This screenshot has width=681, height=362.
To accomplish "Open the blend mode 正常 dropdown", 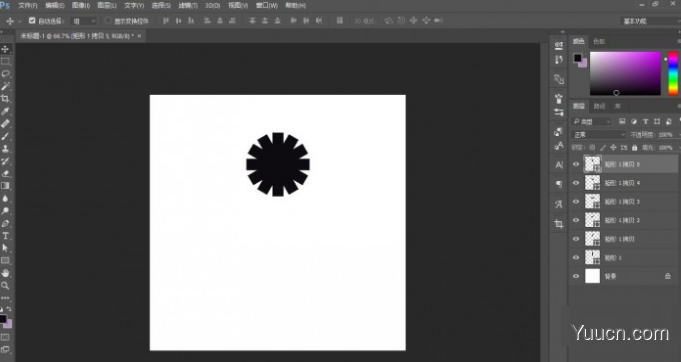I will click(x=598, y=135).
